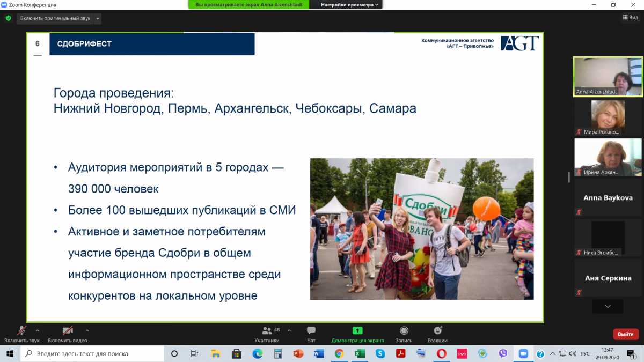Click slide title СДОБРИФЕСТ

84,44
